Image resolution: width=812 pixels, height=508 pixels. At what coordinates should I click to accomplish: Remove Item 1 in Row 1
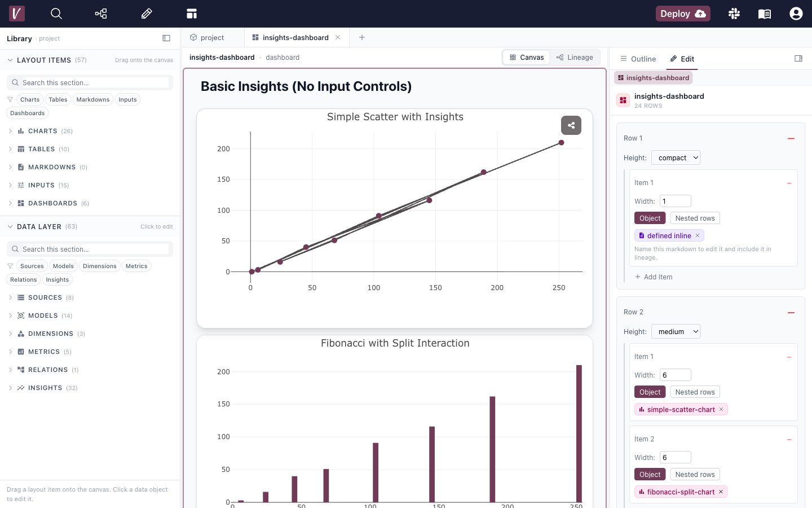coord(789,183)
